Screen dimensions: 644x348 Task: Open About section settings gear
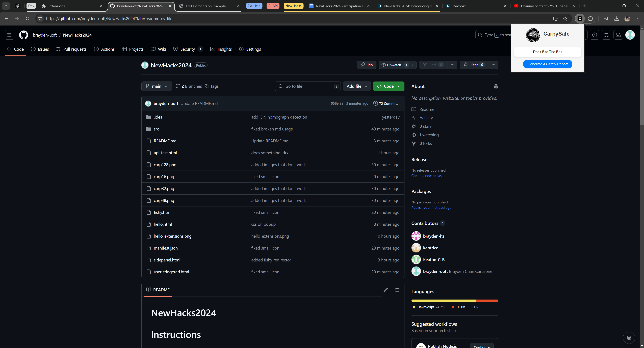tap(496, 86)
